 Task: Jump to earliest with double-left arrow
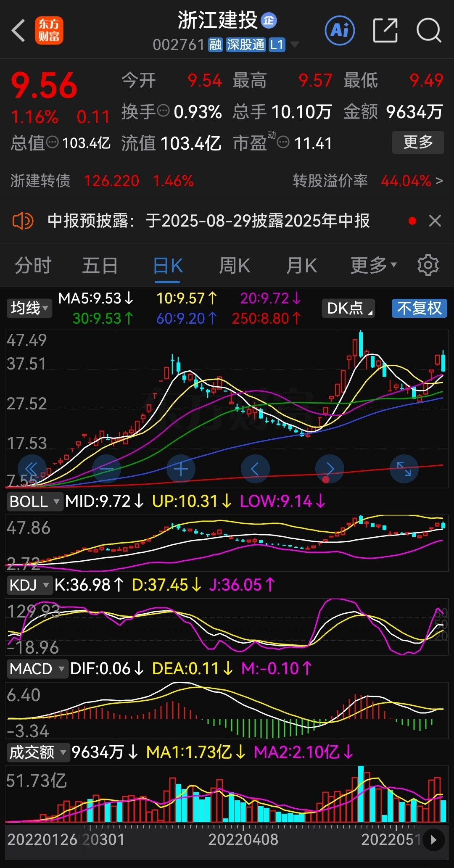point(32,469)
